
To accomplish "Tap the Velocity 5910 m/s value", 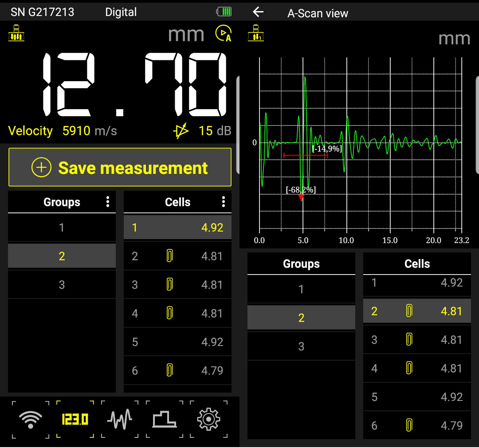I will point(76,131).
